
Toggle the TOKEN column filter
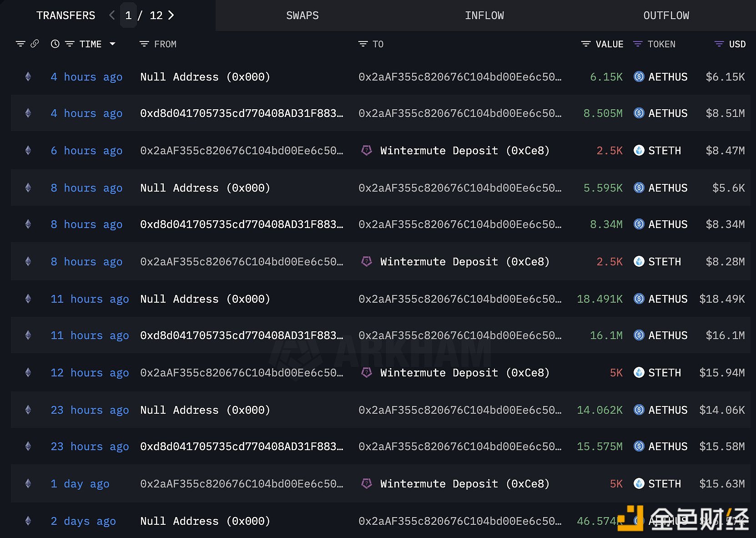tap(638, 44)
